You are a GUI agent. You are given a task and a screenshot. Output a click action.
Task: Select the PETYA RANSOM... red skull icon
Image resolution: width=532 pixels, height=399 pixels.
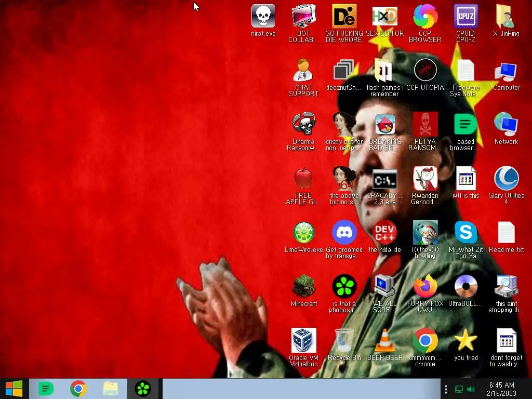click(425, 124)
